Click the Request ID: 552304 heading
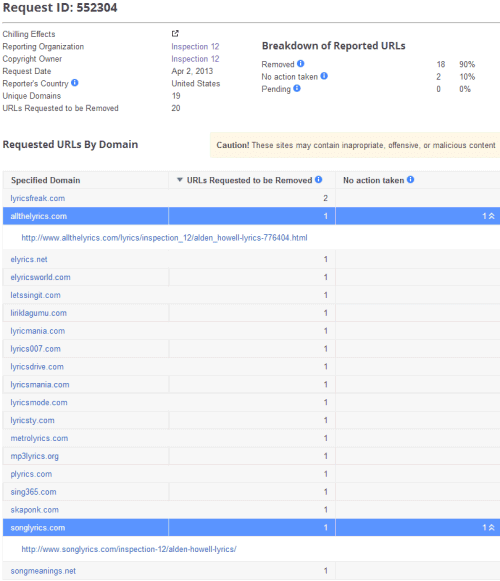This screenshot has width=500, height=581. [x=60, y=7]
